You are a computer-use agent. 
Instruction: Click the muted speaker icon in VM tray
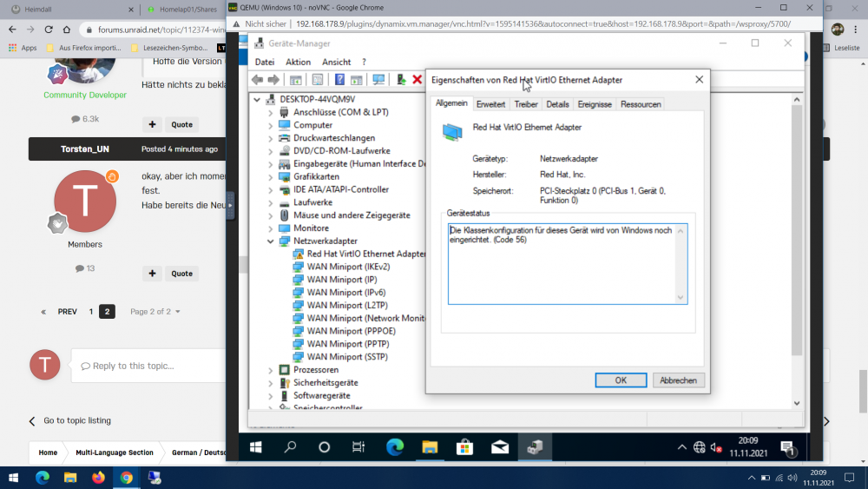pos(716,447)
